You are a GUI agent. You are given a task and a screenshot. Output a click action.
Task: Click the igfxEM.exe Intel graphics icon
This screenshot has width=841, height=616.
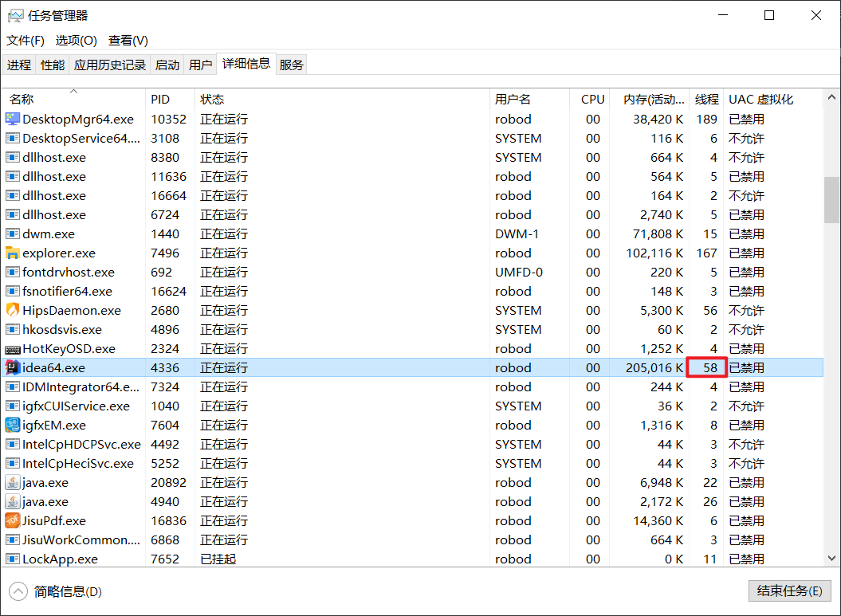tap(12, 425)
